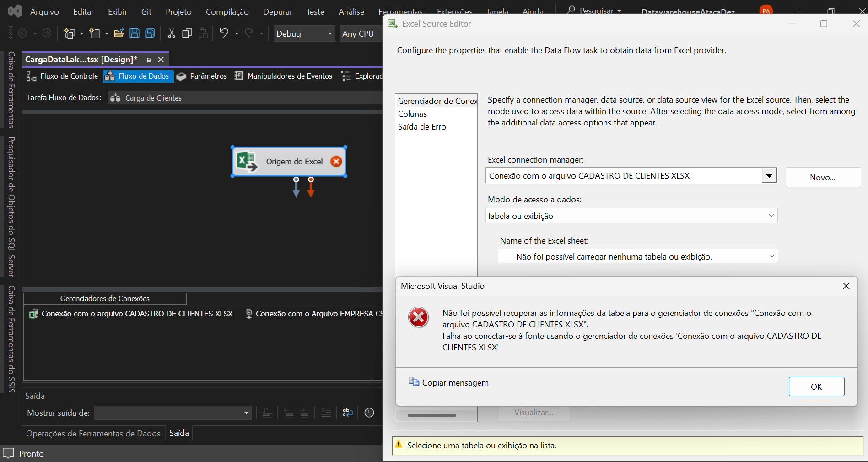Click Copiar mensagem in the error dialog

coord(449,382)
